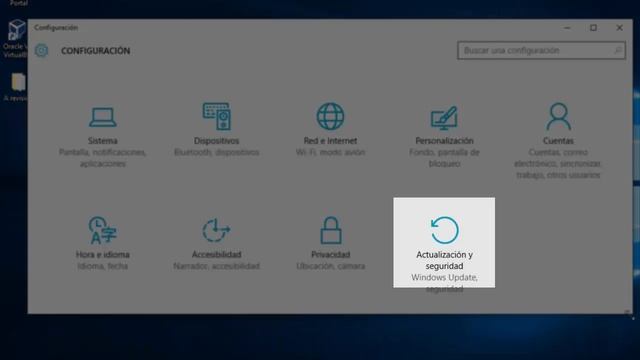640x360 pixels.
Task: Click the 'Cuentas' label
Action: click(x=558, y=141)
